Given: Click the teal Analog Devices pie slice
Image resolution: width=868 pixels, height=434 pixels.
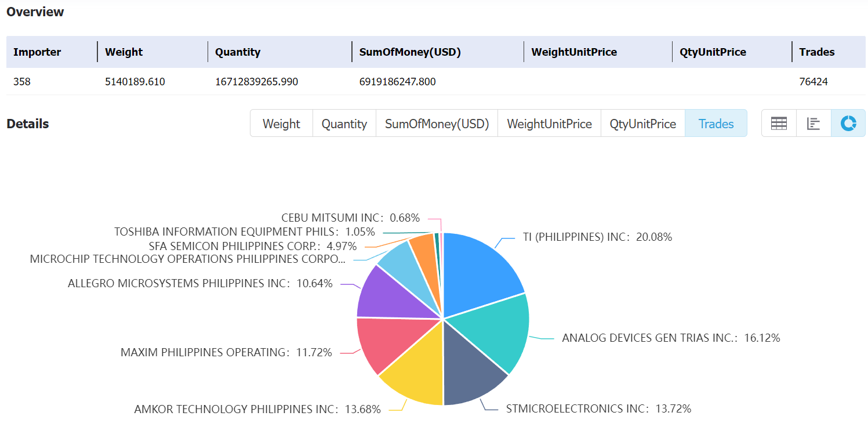Looking at the screenshot, I should pos(492,330).
